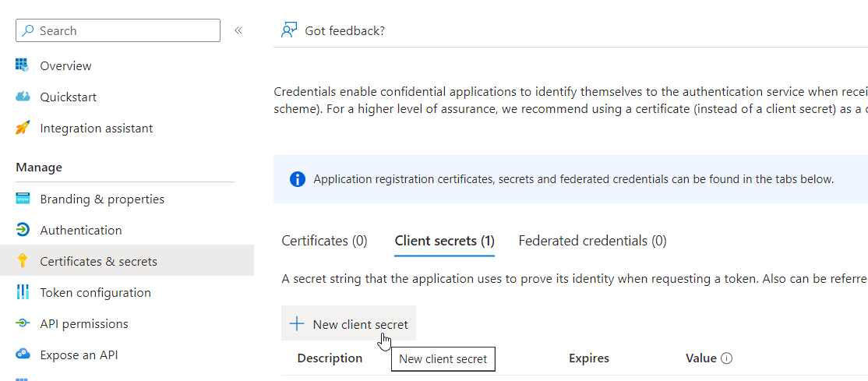The image size is (868, 381).
Task: Open Overview page
Action: point(65,66)
